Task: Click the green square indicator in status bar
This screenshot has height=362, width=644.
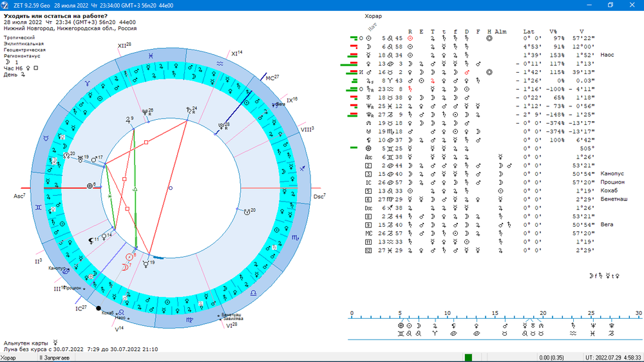Action: [x=468, y=357]
